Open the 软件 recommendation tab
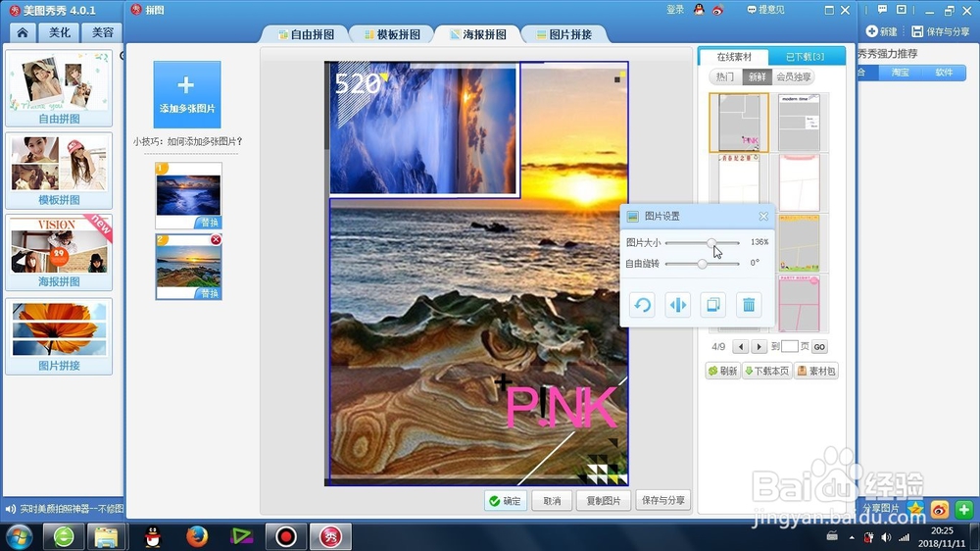 [x=944, y=73]
